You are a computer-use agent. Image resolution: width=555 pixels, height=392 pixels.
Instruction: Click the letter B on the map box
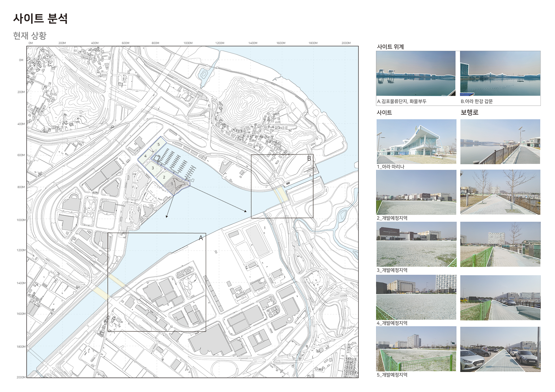pyautogui.click(x=309, y=158)
